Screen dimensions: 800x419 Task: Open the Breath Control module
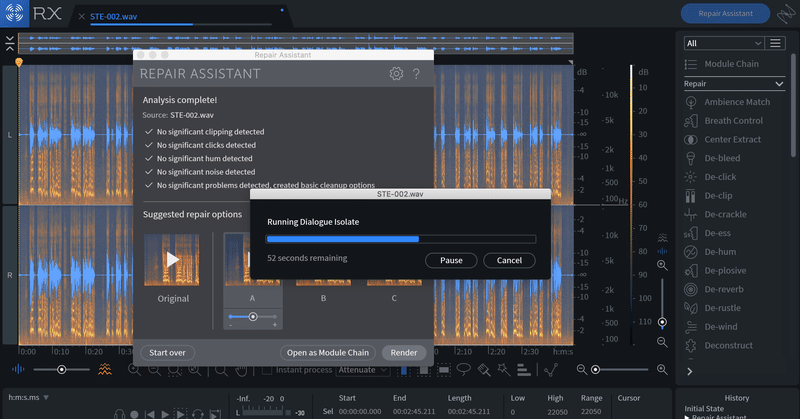[723, 121]
